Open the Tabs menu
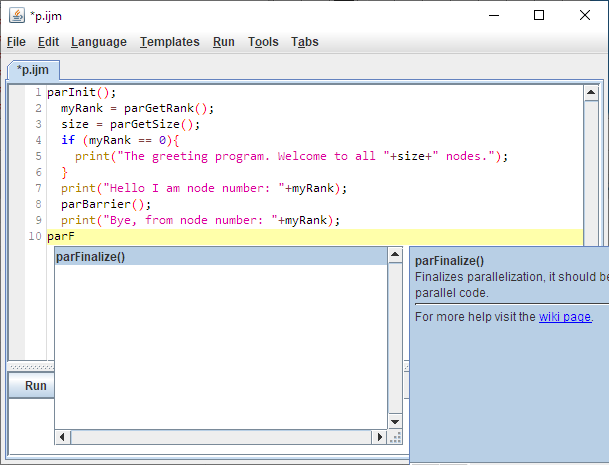609x465 pixels. (x=305, y=42)
